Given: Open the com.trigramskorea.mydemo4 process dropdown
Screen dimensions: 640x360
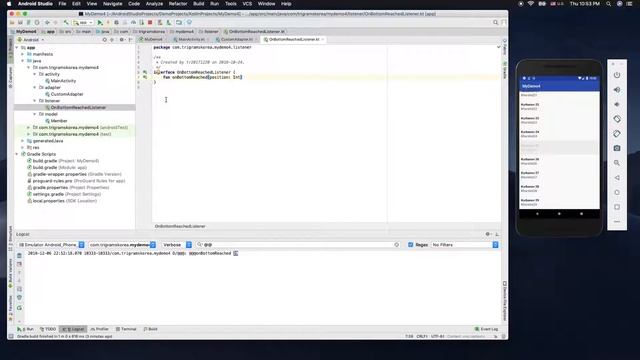Looking at the screenshot, I should (122, 245).
